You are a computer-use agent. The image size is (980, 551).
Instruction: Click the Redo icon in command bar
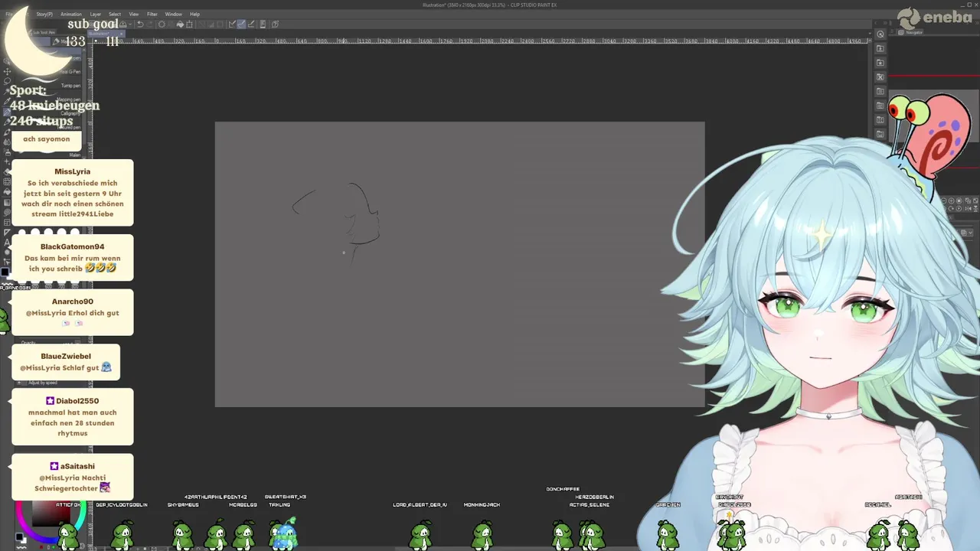tap(150, 24)
